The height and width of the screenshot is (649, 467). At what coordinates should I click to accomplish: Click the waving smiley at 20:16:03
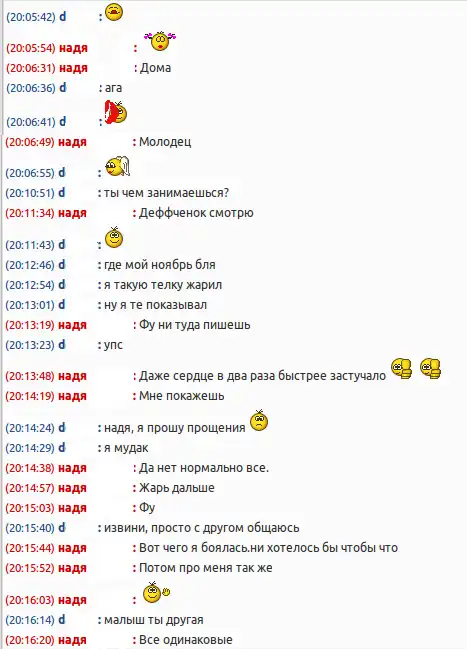click(x=156, y=592)
